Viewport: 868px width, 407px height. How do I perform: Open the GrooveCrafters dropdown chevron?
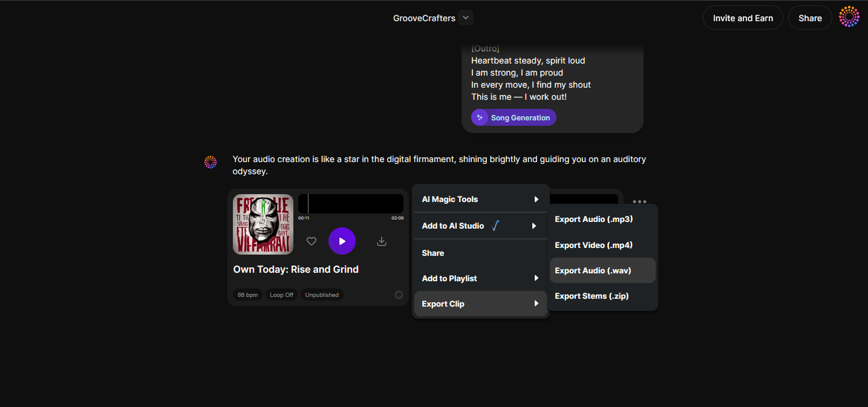click(466, 18)
